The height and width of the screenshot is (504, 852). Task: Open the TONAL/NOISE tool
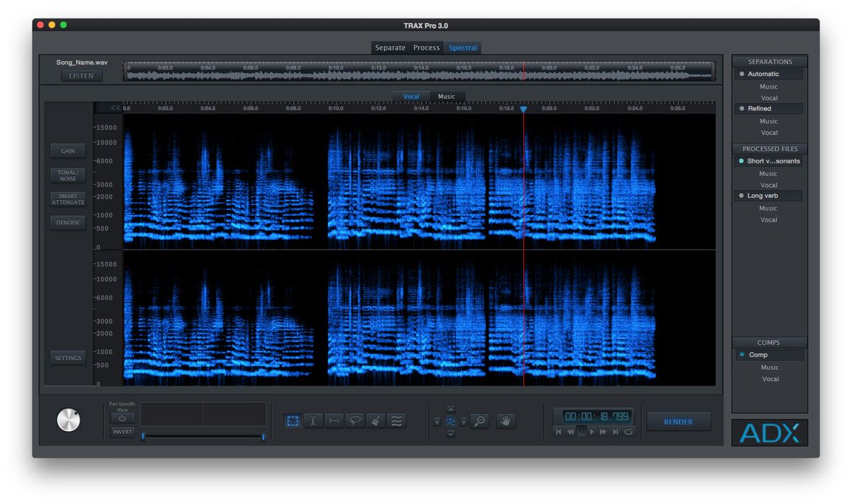coord(68,175)
